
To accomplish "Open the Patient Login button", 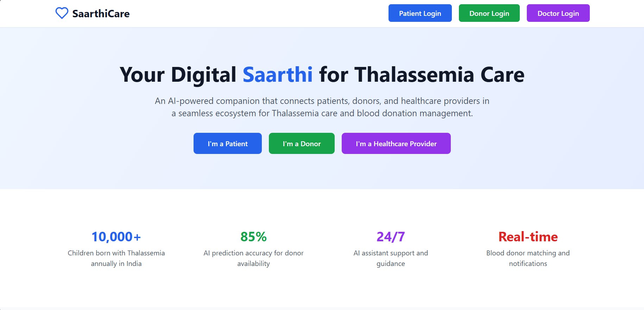I will tap(420, 13).
